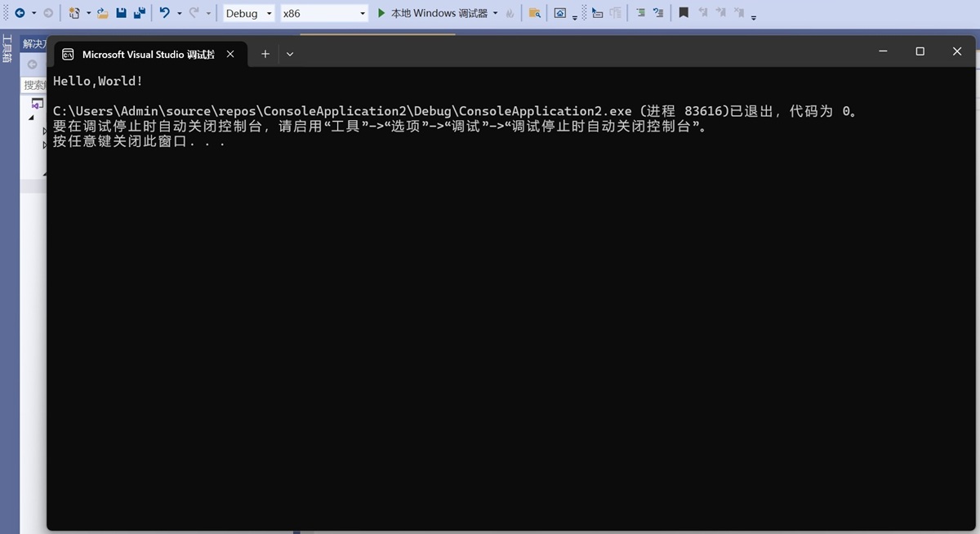Click the Save All icon
980x534 pixels.
[140, 13]
